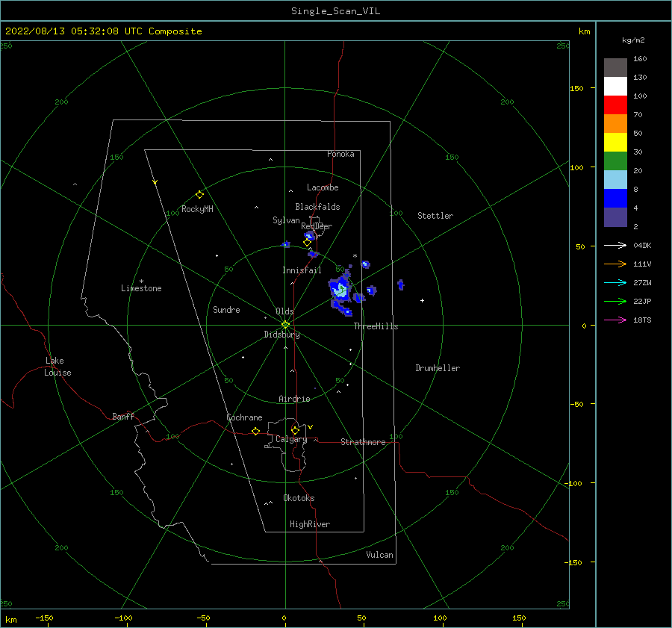Click the large VIL storm cell core
This screenshot has height=628, width=672.
(x=340, y=289)
